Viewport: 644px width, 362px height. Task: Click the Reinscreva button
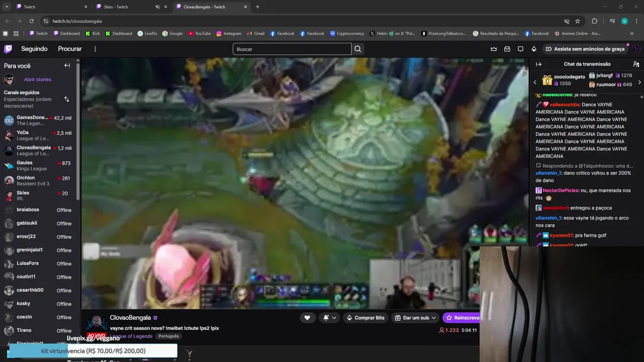click(x=461, y=318)
